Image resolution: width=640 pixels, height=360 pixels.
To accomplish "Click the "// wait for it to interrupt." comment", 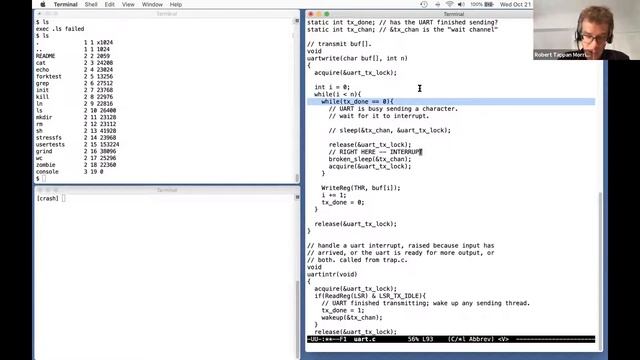I will [x=379, y=116].
